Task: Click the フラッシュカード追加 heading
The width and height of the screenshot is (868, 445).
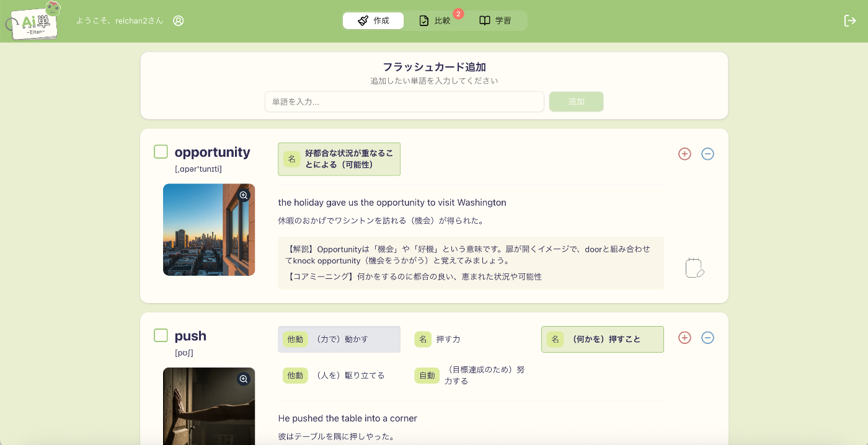Action: pos(434,67)
